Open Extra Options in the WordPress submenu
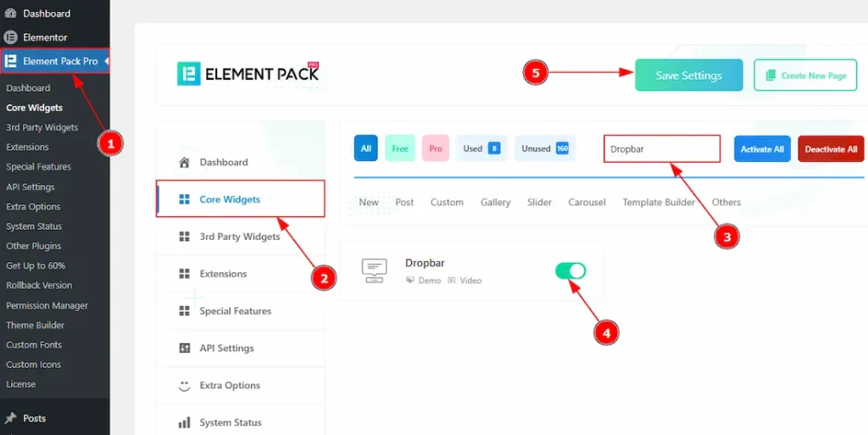Screen dimensions: 868x435 click(x=33, y=206)
